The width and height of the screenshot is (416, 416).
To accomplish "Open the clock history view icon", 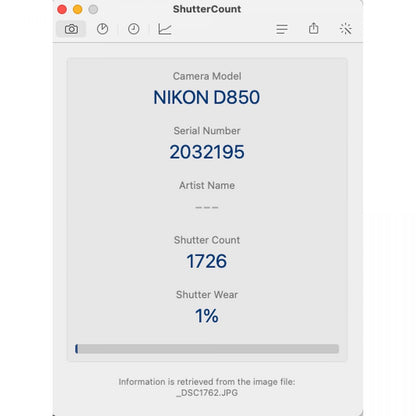I will 134,29.
